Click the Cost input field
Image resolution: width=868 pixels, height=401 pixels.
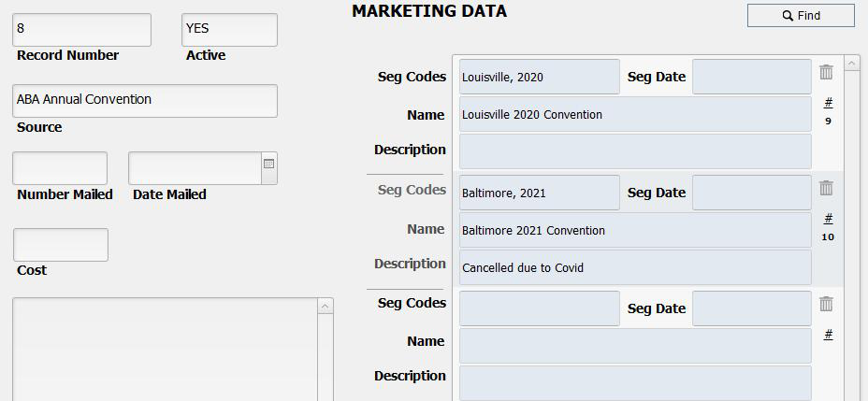[60, 245]
